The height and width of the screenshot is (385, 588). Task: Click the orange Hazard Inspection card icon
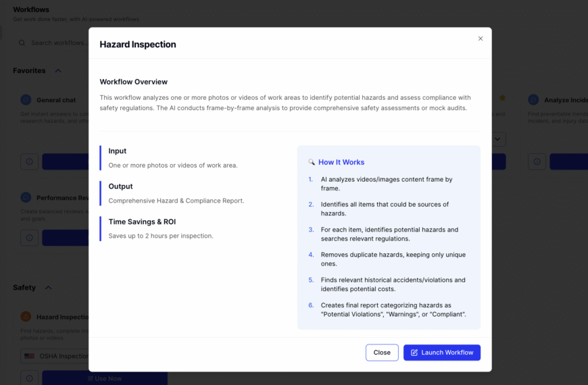coord(26,317)
